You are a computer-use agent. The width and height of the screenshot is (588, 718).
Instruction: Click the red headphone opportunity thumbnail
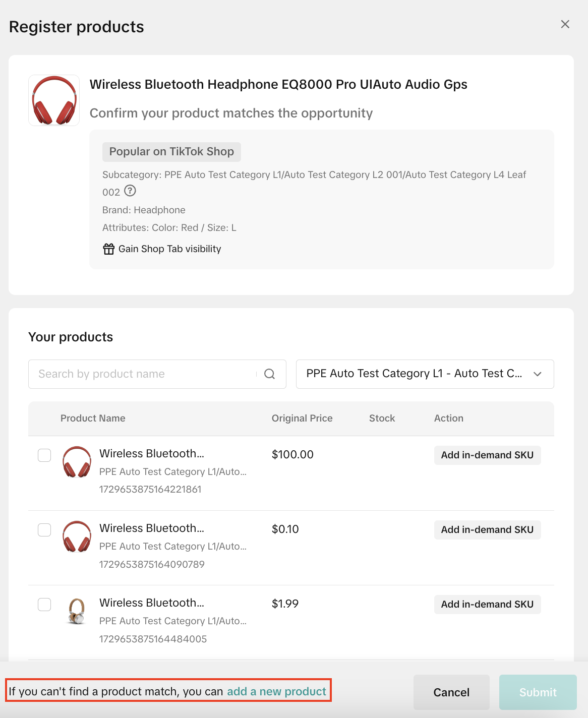[x=54, y=100]
